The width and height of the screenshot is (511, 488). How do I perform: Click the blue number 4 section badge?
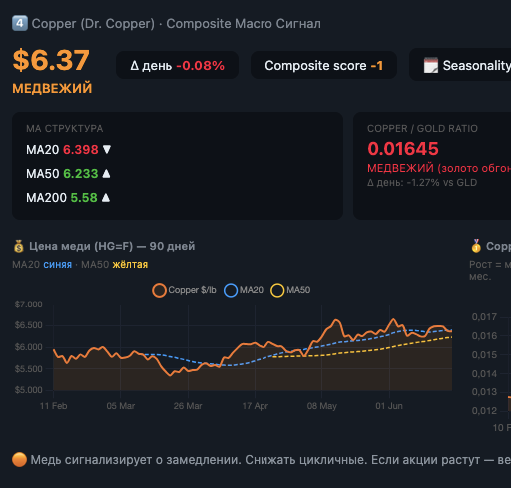[x=20, y=23]
